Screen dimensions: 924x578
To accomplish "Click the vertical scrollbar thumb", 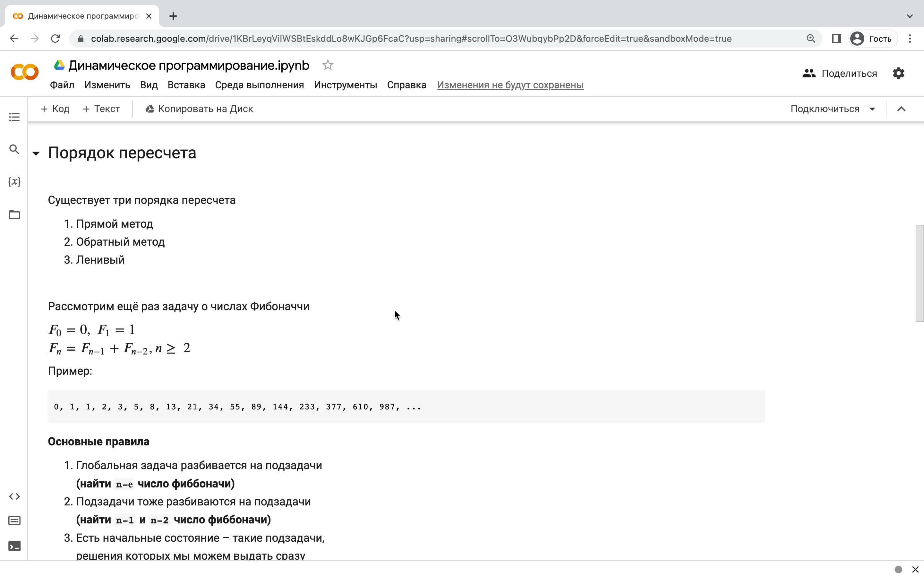I will pos(920,274).
